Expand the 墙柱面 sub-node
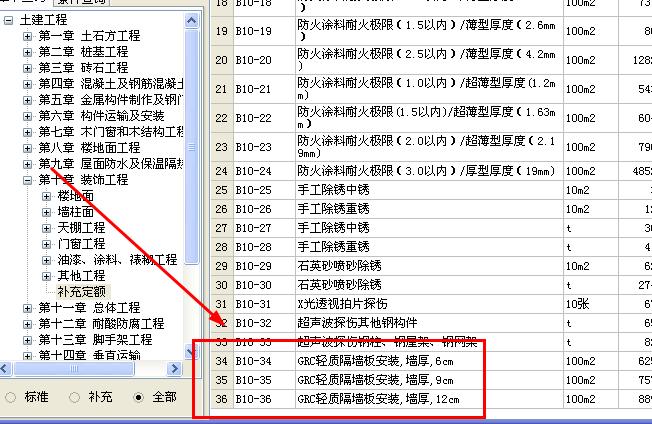The width and height of the screenshot is (652, 424). tap(47, 212)
